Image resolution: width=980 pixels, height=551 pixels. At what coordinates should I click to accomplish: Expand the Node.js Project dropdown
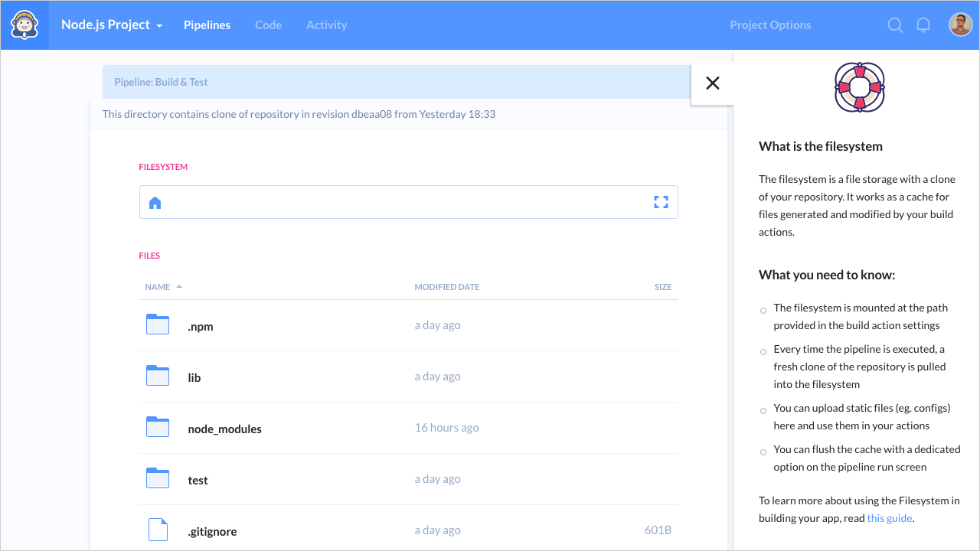tap(112, 24)
